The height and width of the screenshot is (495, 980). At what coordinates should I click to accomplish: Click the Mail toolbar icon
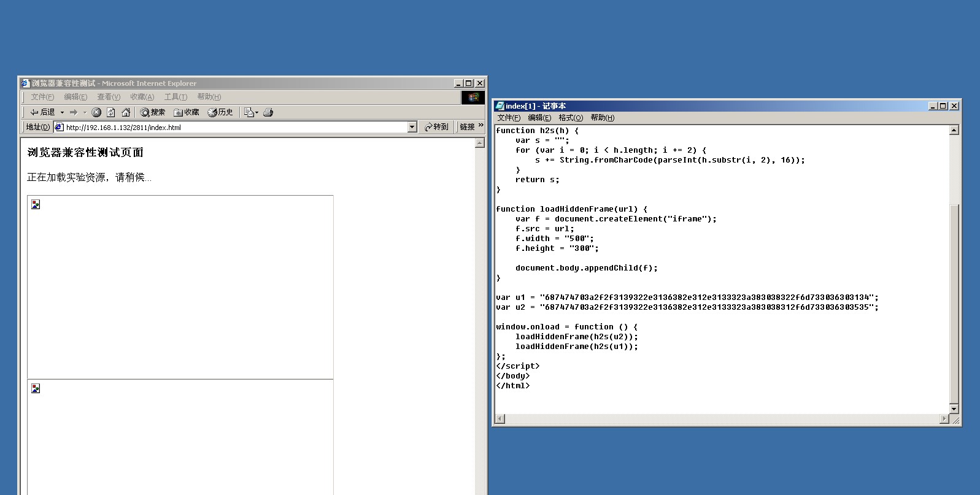[251, 112]
